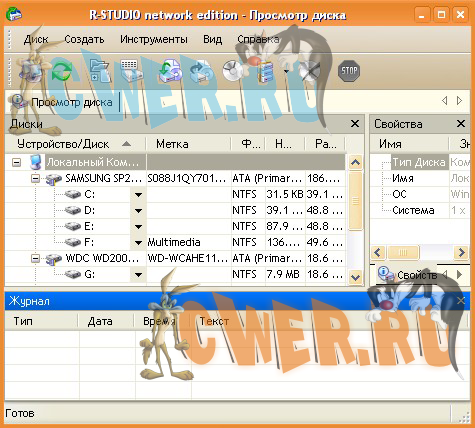Click the Имя header in Свойства panel
This screenshot has width=475, height=428.
click(x=409, y=144)
